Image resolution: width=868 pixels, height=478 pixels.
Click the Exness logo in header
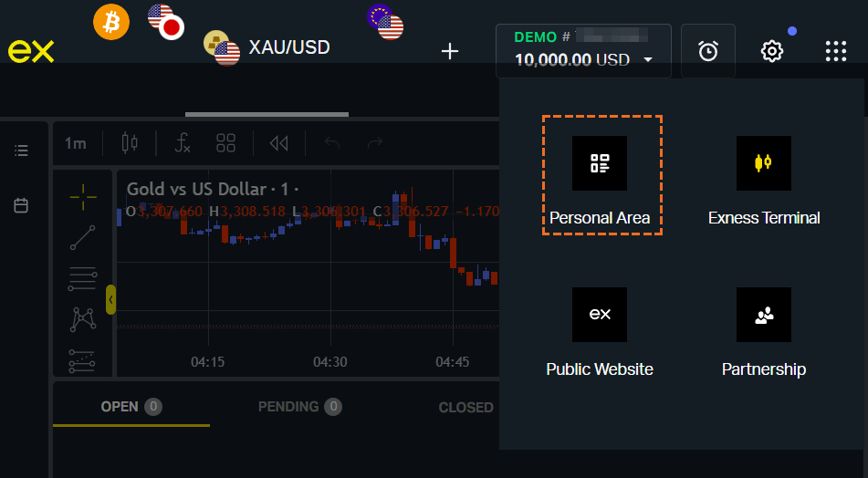[31, 51]
